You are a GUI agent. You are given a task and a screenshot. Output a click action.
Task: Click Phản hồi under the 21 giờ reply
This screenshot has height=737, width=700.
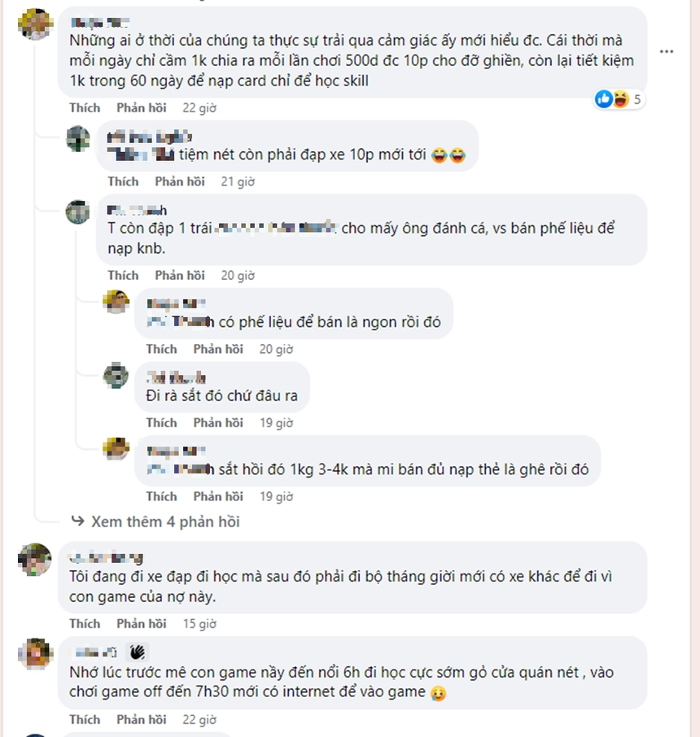point(180,181)
